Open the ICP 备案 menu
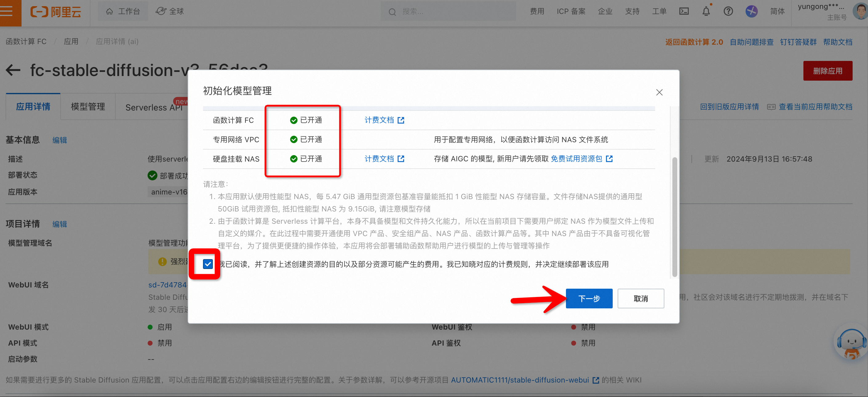Screen dimensions: 868x397 571,11
